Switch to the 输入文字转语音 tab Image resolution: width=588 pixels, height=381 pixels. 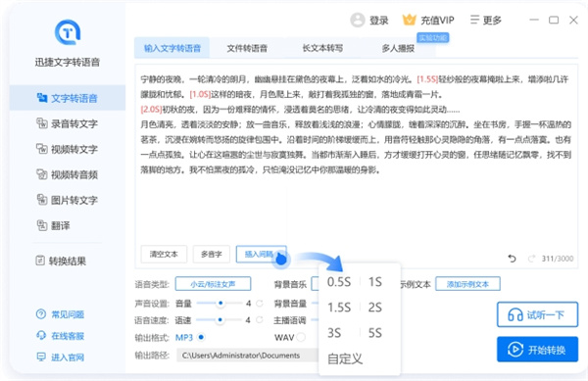172,48
